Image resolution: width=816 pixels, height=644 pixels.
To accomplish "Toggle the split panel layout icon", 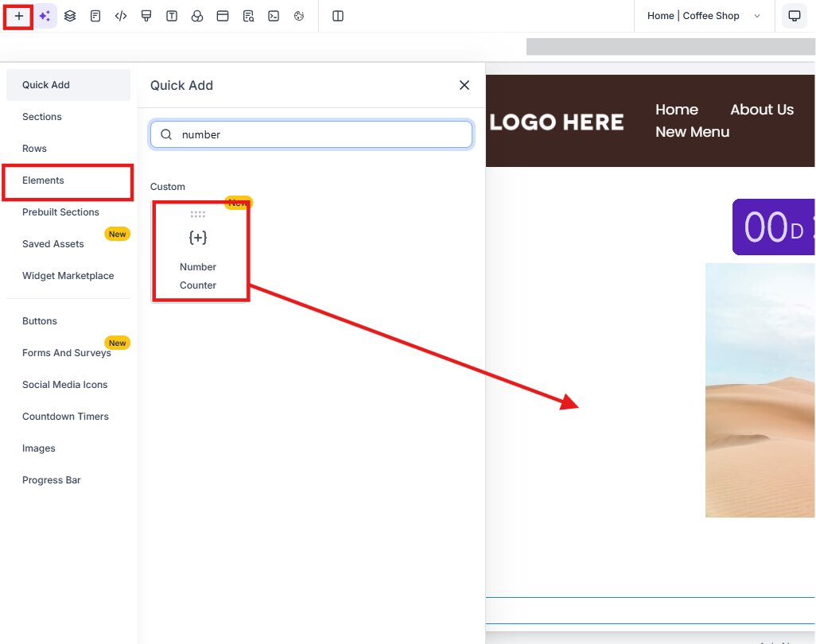I will (338, 16).
